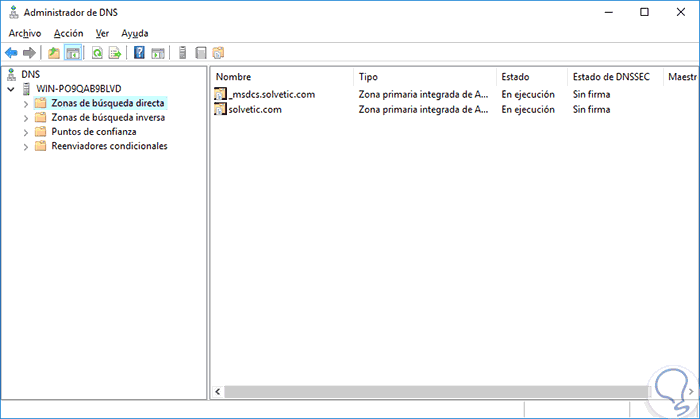Click the DNS root node icon

pos(12,75)
